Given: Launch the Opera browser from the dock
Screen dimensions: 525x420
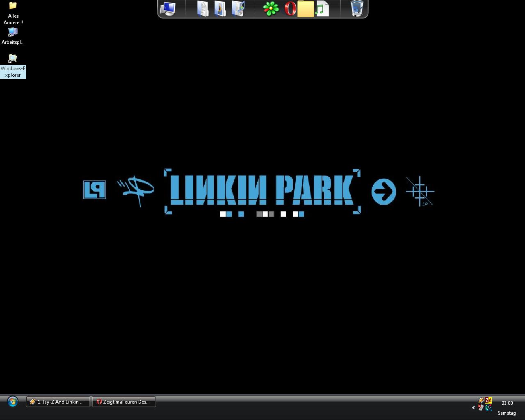Looking at the screenshot, I should point(290,9).
